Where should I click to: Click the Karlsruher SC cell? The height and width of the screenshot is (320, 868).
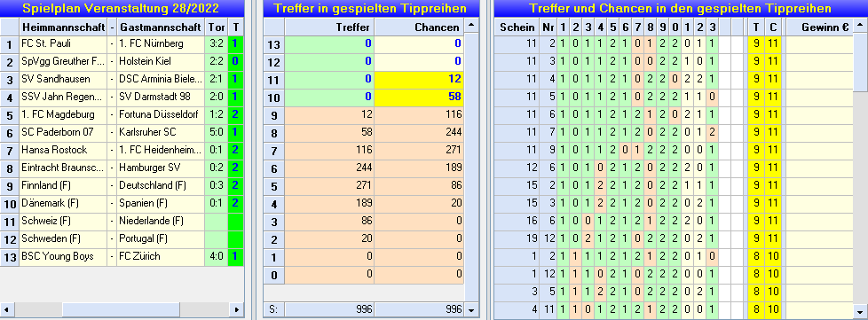point(162,132)
